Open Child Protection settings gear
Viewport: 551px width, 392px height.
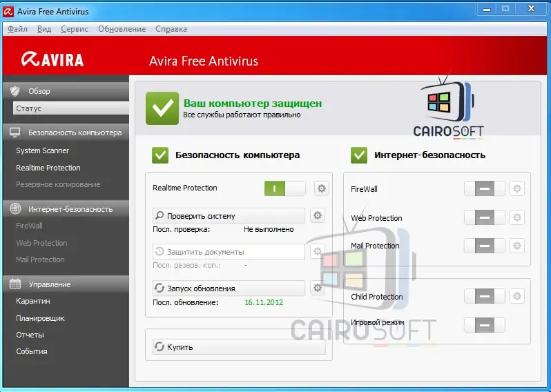[517, 296]
